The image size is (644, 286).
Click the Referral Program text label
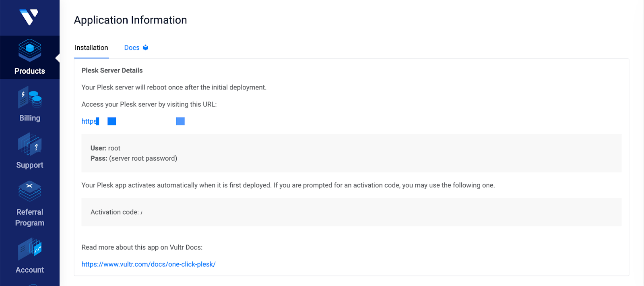point(30,217)
